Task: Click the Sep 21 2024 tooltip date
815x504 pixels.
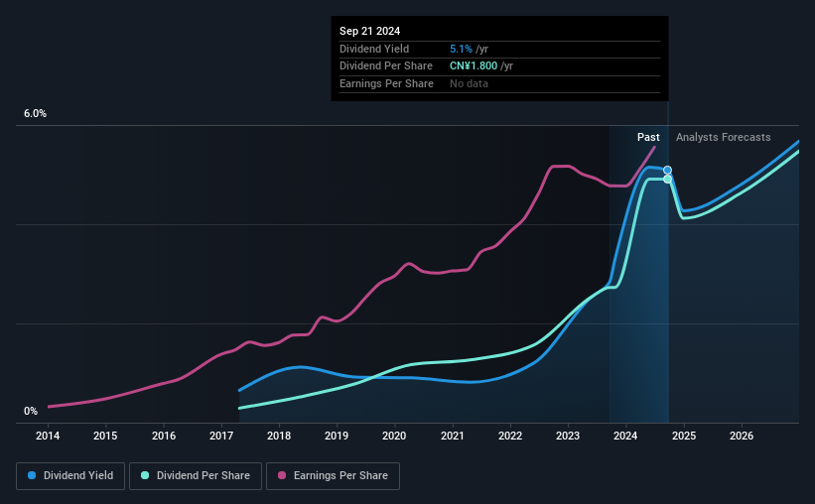Action: pos(369,31)
